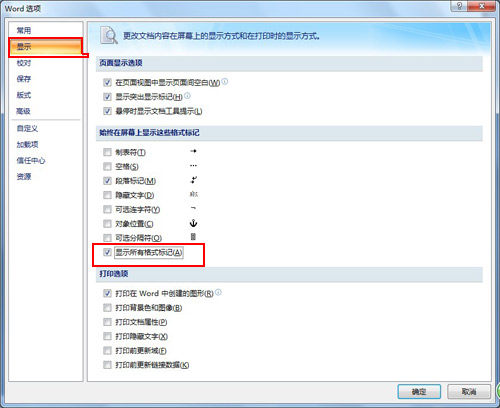Enable 对象位置 anchor marks

click(107, 224)
